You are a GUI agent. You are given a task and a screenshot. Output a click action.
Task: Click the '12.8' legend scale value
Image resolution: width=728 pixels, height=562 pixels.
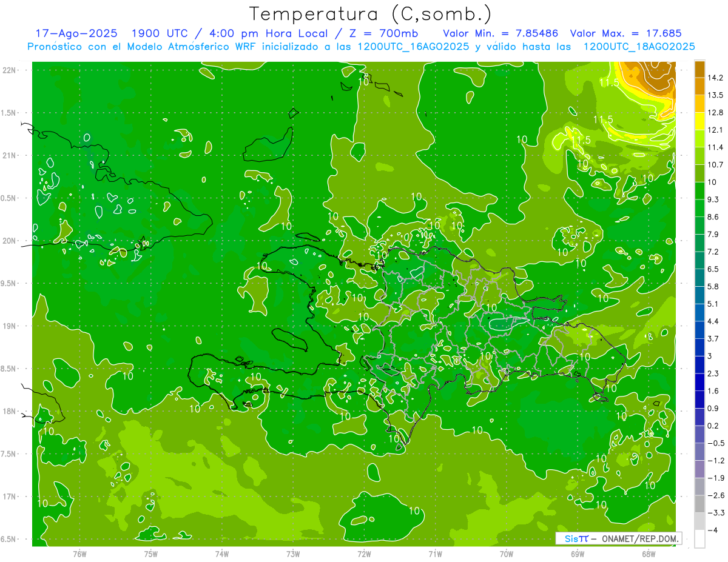point(715,113)
